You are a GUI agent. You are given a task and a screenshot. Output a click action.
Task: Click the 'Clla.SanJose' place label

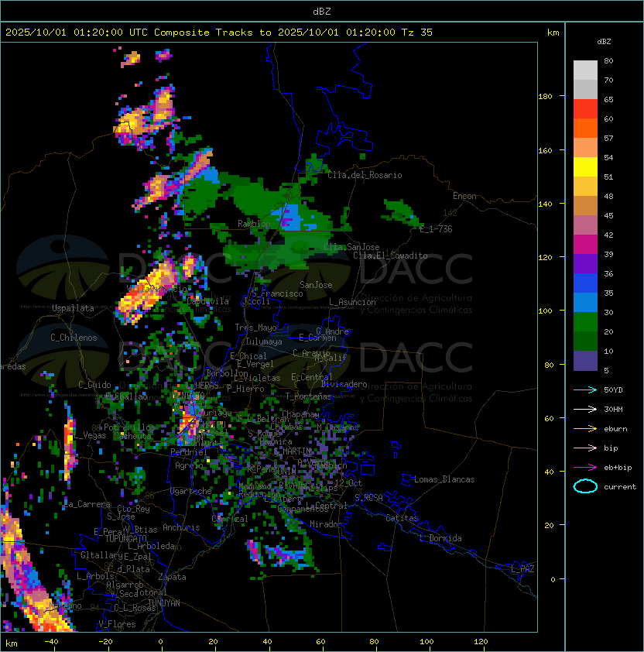coord(351,247)
